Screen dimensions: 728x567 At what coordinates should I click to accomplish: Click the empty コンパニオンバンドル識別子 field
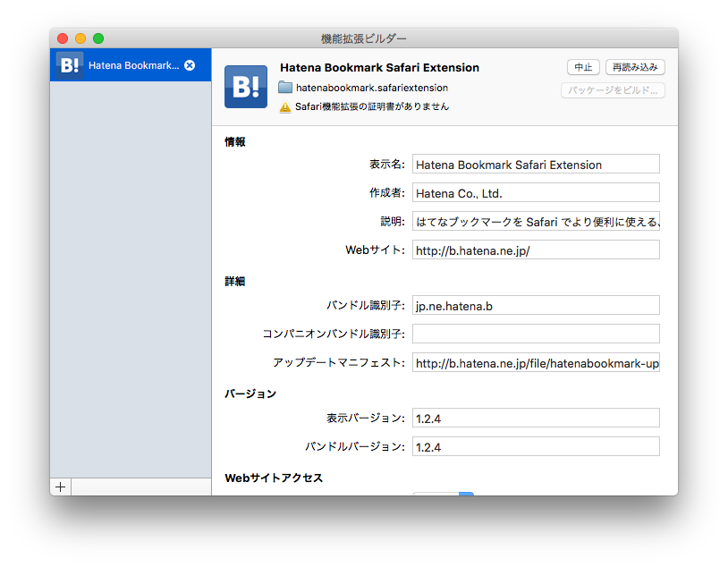click(x=535, y=333)
